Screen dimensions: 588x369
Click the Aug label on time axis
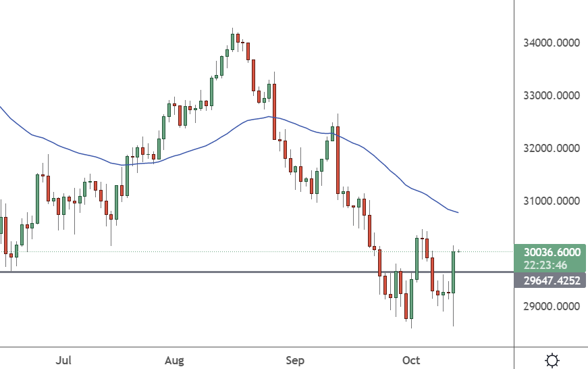point(176,360)
